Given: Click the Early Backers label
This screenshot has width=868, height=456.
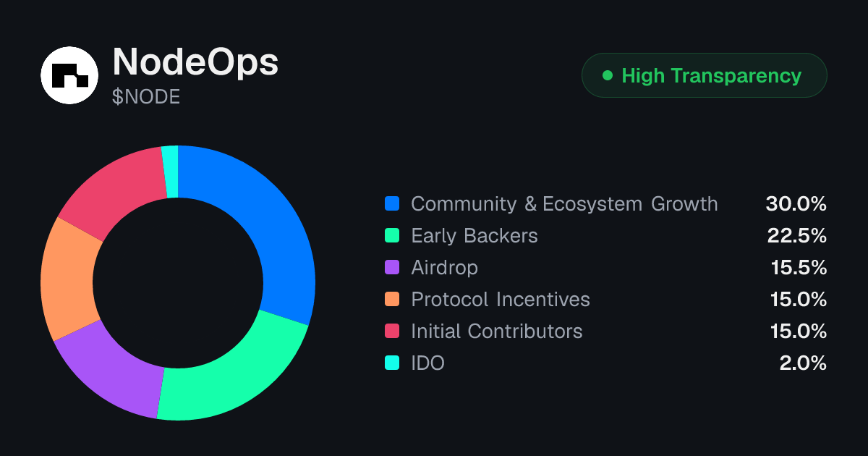Looking at the screenshot, I should (475, 236).
